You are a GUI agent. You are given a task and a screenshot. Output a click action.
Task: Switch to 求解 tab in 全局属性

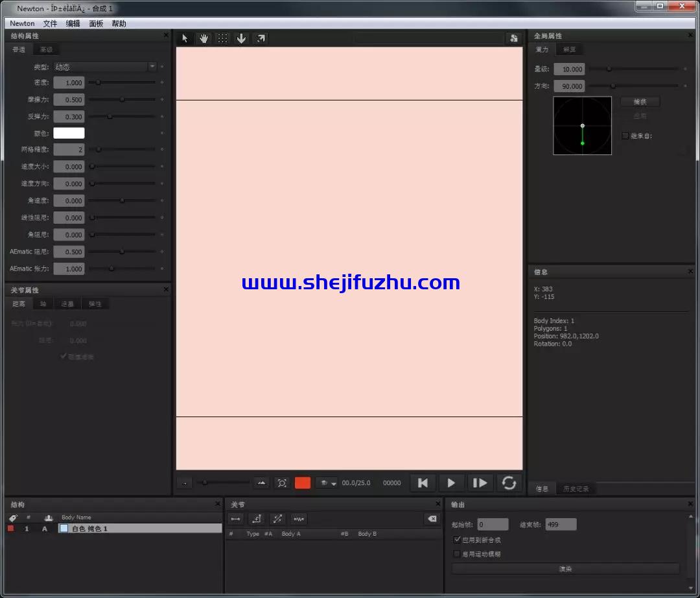tap(569, 49)
